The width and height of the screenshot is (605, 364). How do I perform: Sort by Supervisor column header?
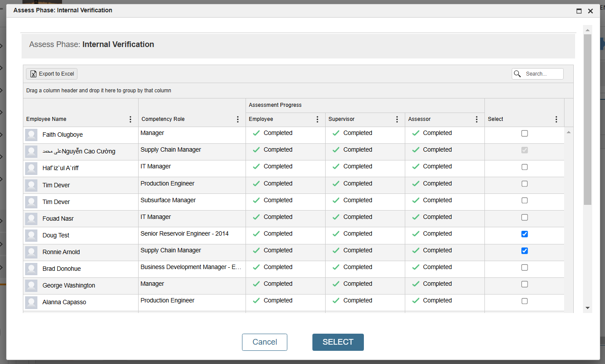(x=341, y=119)
